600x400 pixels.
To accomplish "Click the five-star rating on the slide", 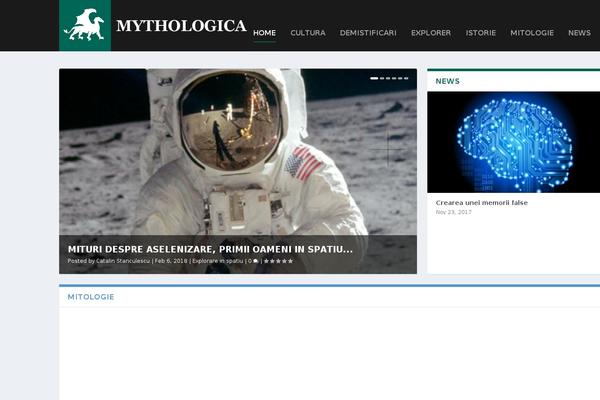I will pyautogui.click(x=279, y=261).
